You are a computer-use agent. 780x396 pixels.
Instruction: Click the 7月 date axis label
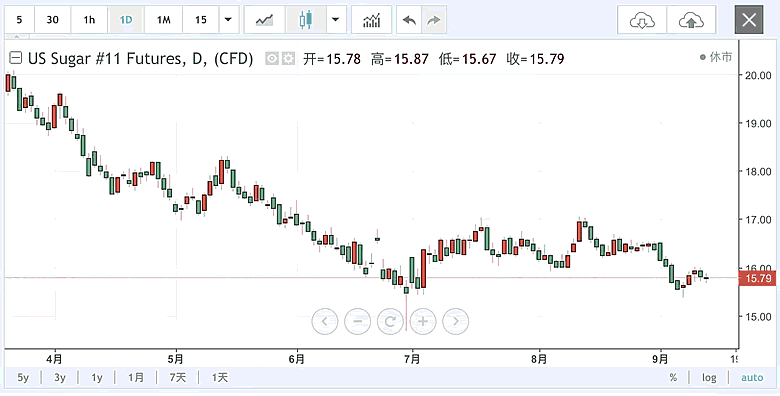pos(412,358)
